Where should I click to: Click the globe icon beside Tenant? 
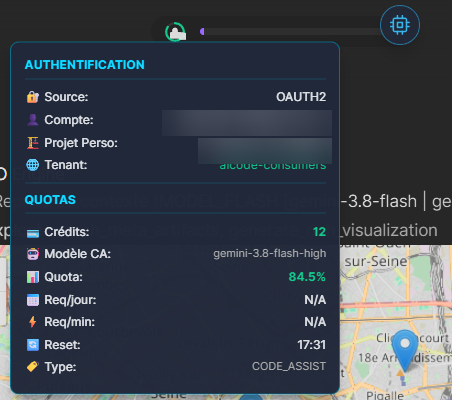[33, 165]
